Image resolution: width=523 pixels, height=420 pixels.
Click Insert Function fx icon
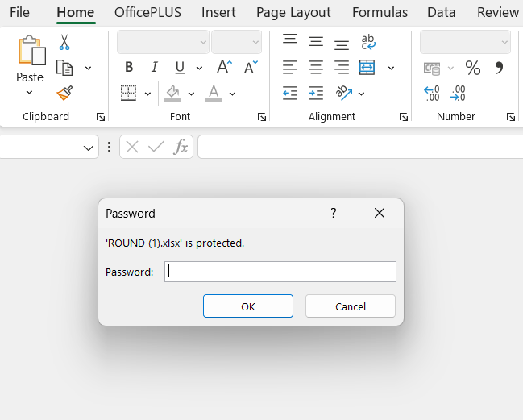(x=181, y=147)
